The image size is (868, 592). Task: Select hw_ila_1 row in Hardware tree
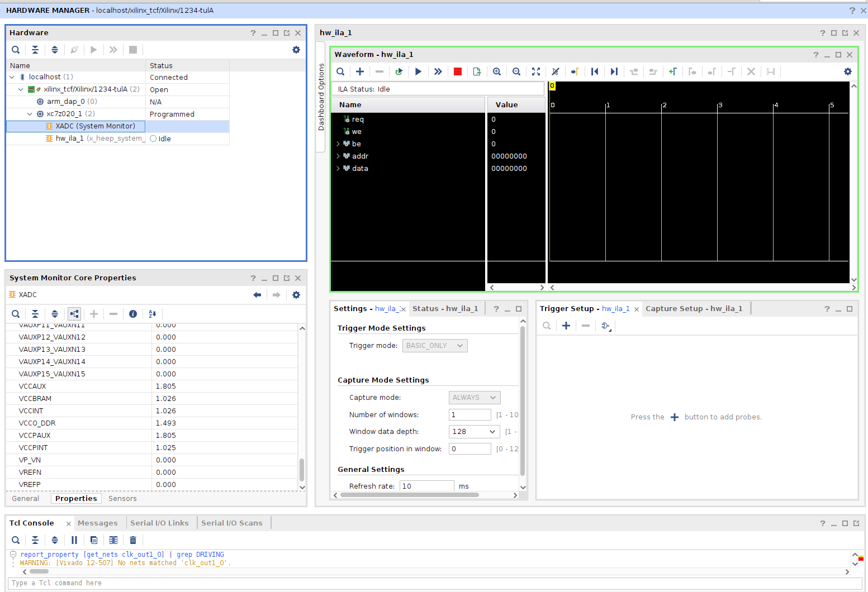pos(117,139)
